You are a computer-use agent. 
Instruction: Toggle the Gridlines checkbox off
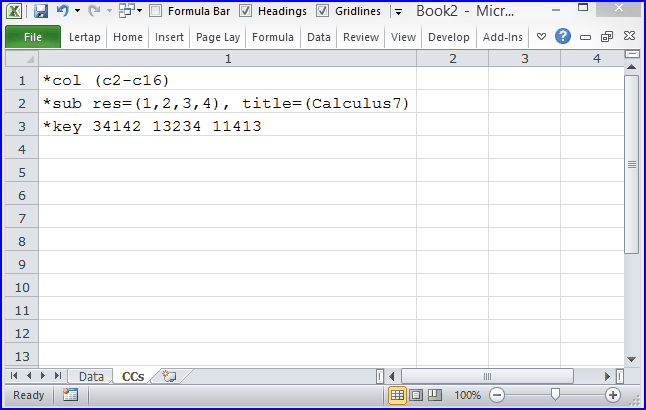tap(322, 11)
